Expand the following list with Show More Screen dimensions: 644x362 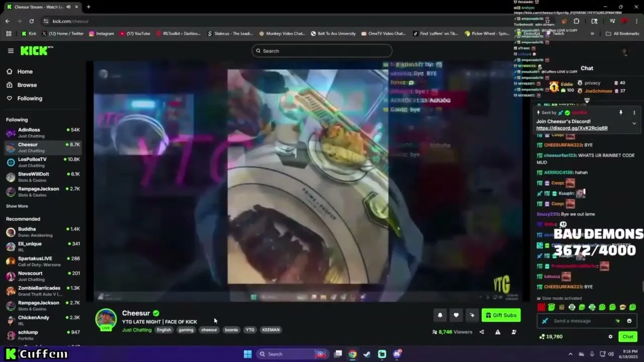click(17, 206)
